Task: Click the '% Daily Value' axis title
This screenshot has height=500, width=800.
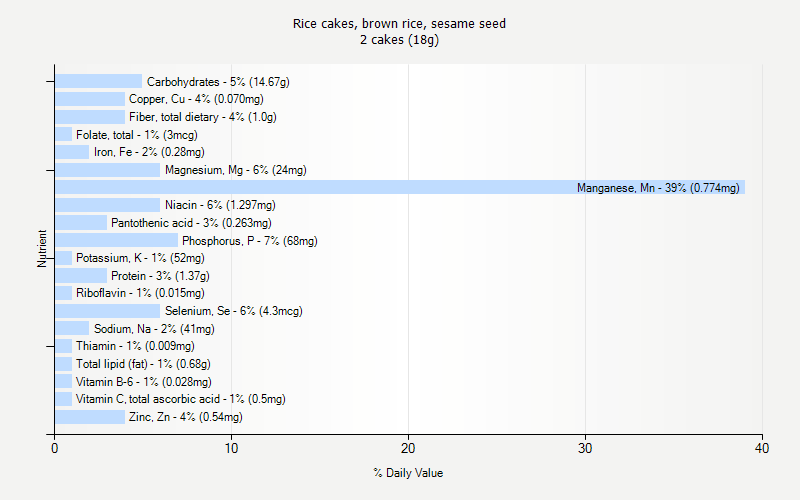Action: tap(408, 473)
